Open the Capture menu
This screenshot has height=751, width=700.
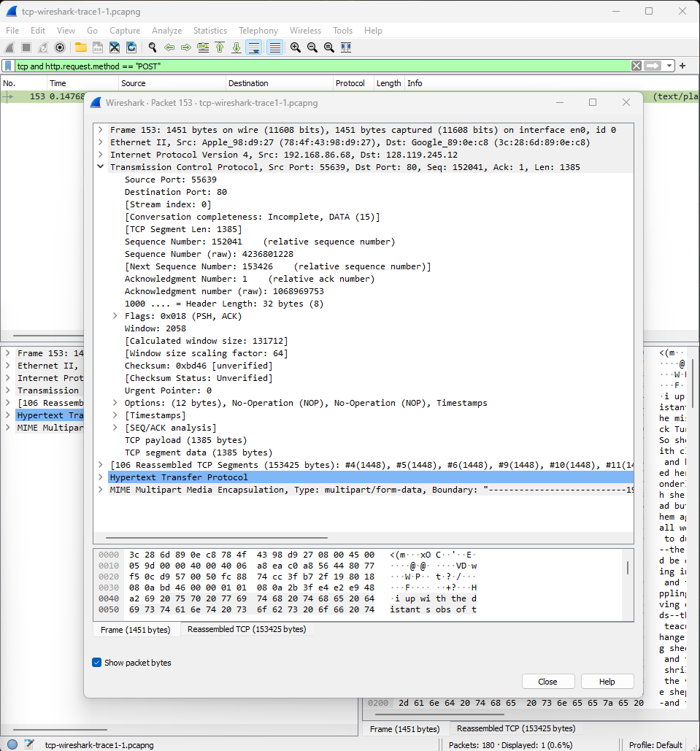125,31
